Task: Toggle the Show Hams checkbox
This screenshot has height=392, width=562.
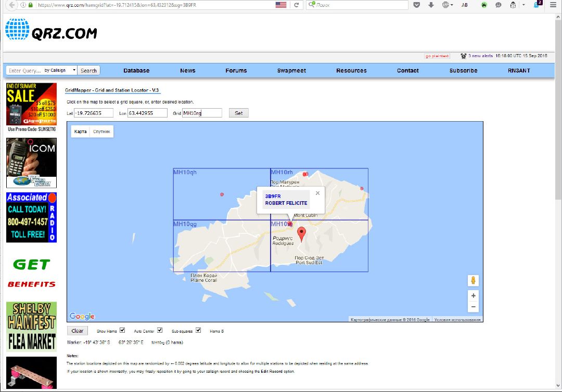Action: coord(122,331)
